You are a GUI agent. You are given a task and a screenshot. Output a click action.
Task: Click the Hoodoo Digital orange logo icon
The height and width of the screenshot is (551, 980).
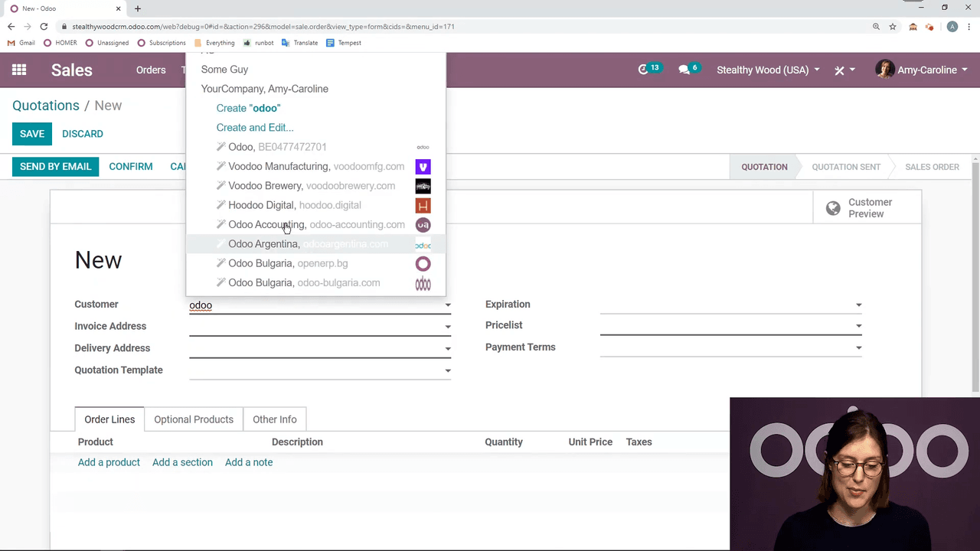423,205
